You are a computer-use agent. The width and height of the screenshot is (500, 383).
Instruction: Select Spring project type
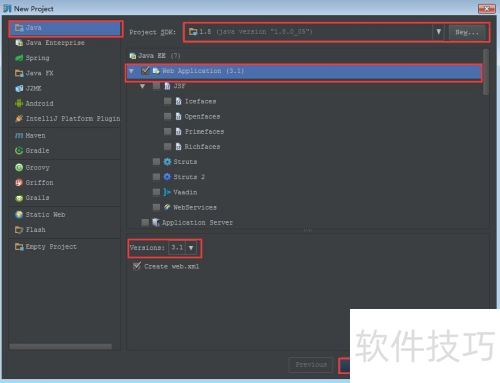[65, 58]
